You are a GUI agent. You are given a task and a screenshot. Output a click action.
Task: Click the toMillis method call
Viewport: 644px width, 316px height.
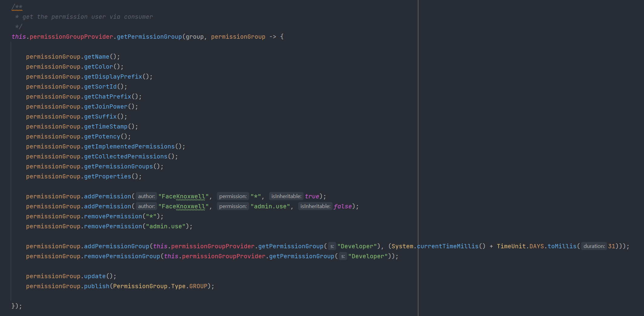pos(562,246)
